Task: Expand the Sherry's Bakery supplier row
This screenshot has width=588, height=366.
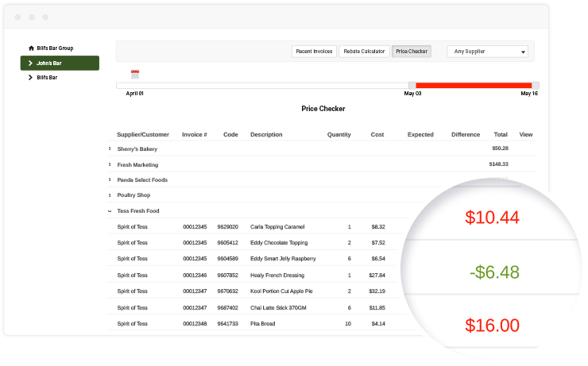Action: point(110,148)
